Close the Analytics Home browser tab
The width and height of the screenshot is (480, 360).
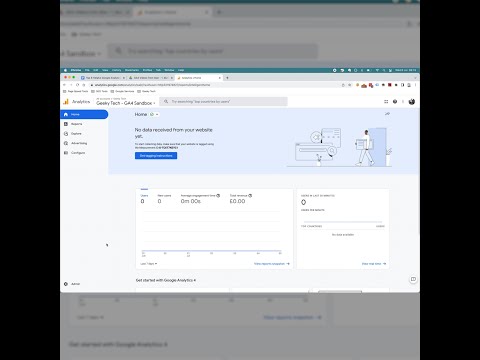pos(220,78)
